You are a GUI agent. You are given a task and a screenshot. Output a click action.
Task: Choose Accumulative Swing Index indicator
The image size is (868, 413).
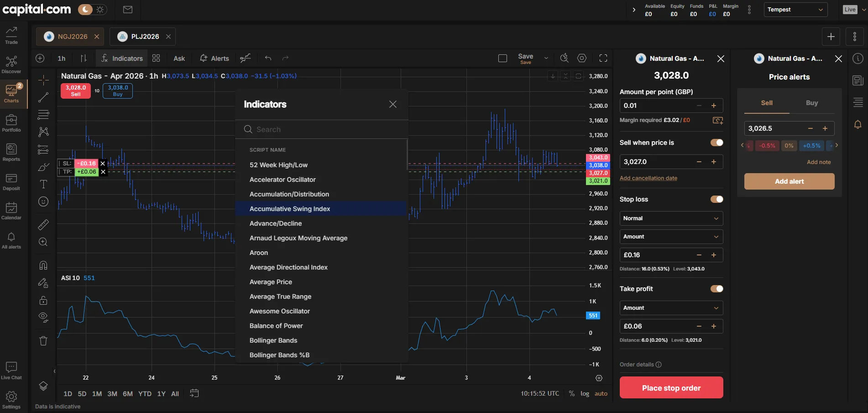321,209
